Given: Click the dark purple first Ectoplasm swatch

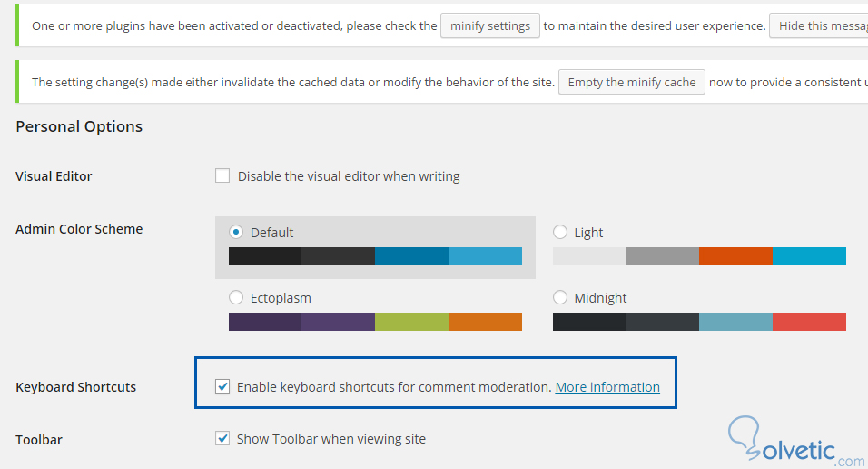Looking at the screenshot, I should pyautogui.click(x=265, y=322).
